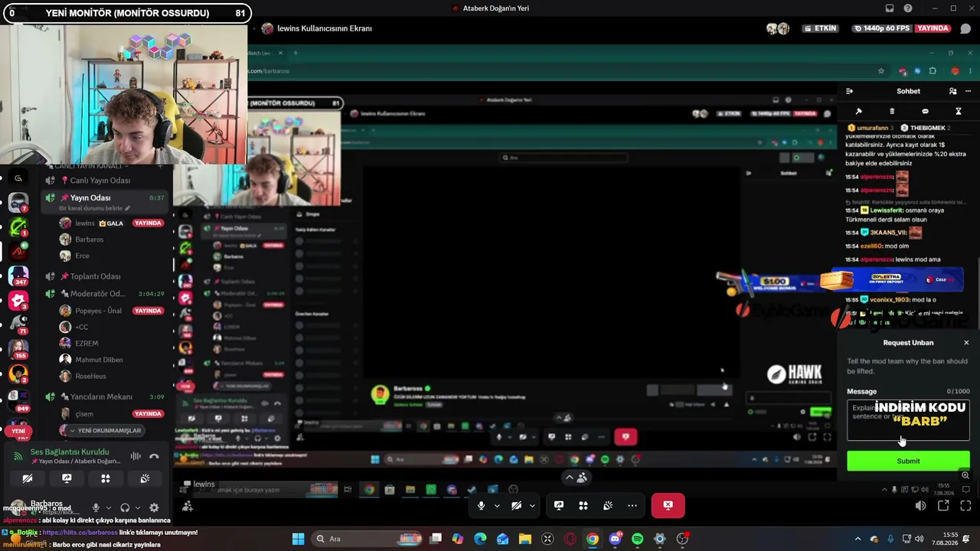This screenshot has height=551, width=980.
Task: Collapse the Sohbet chat panel
Action: [849, 91]
